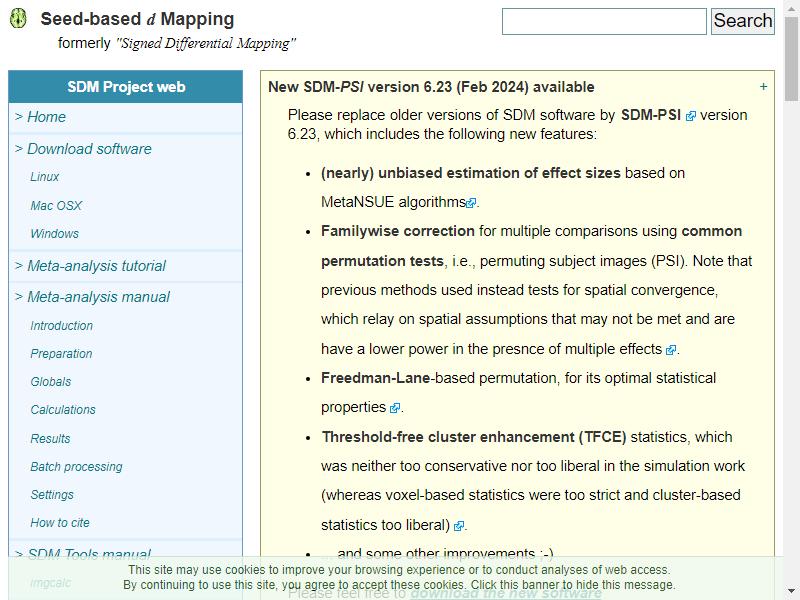Open external link icon after MetaNSUE algorithms
This screenshot has height=600, width=800.
[471, 203]
